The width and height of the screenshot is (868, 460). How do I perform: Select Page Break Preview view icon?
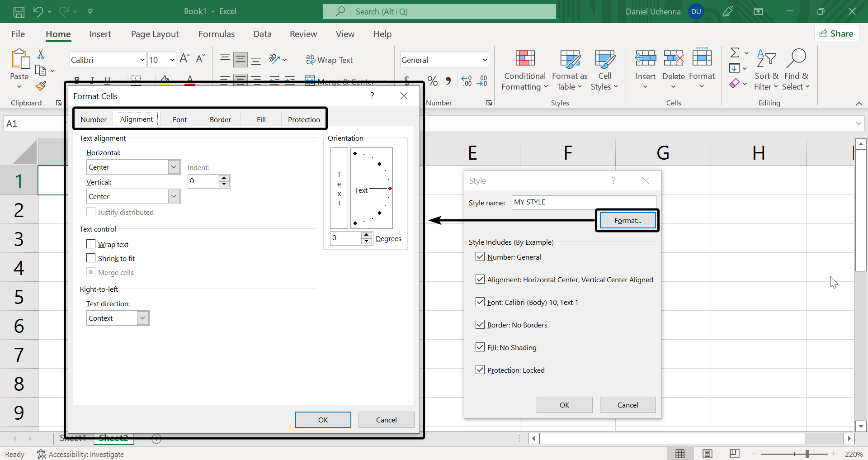[x=735, y=454]
